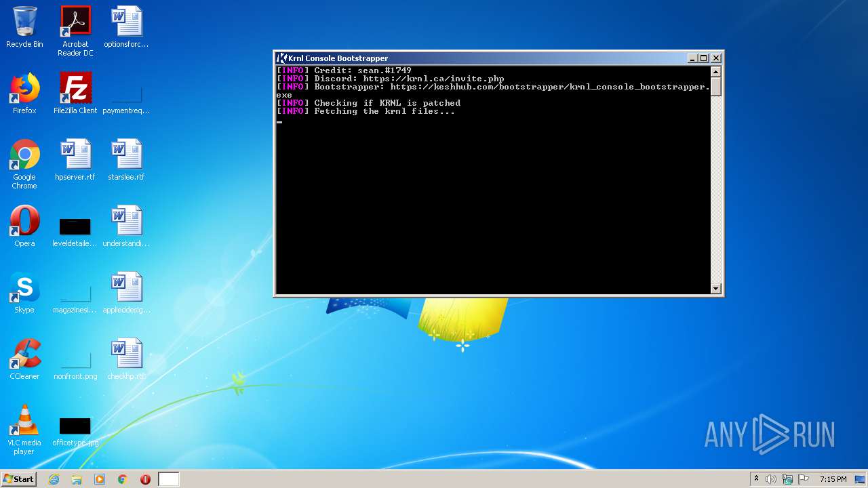
Task: Click the Start button
Action: point(18,479)
